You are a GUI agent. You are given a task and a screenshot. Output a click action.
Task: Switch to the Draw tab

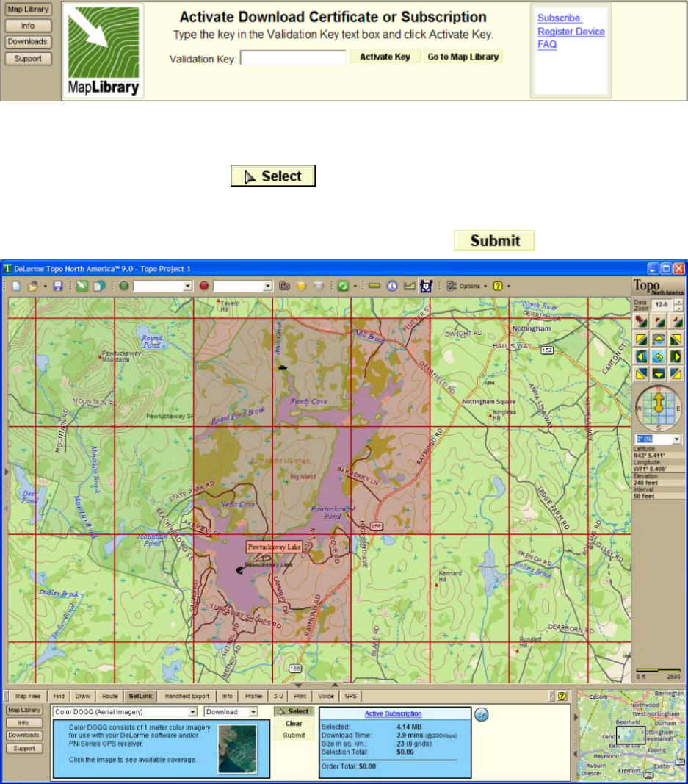click(83, 696)
